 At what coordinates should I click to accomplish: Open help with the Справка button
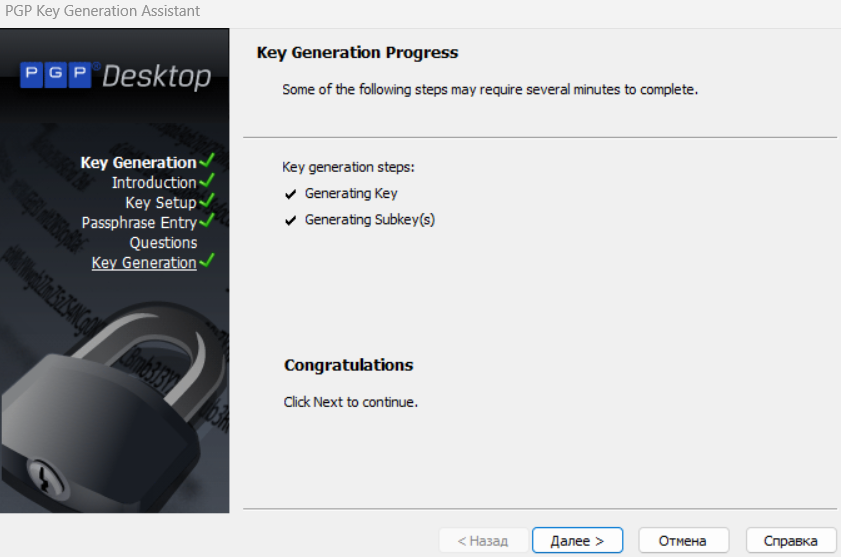point(791,540)
